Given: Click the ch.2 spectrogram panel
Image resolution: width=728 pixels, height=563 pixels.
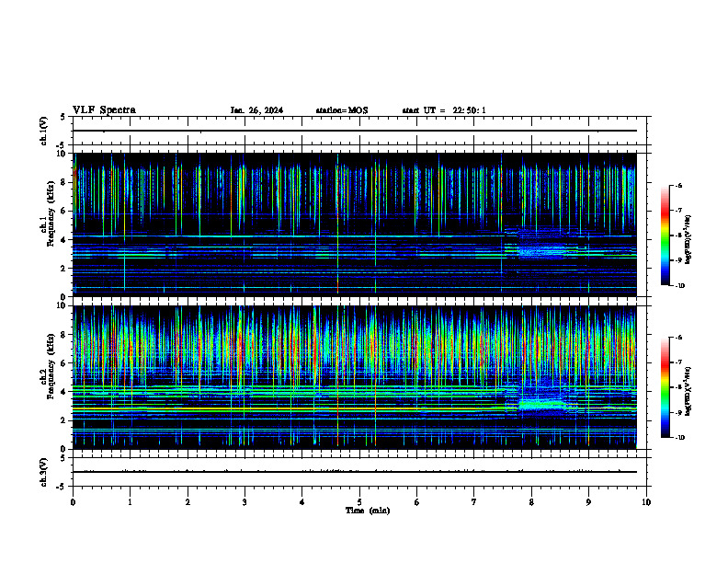Looking at the screenshot, I should click(x=355, y=377).
